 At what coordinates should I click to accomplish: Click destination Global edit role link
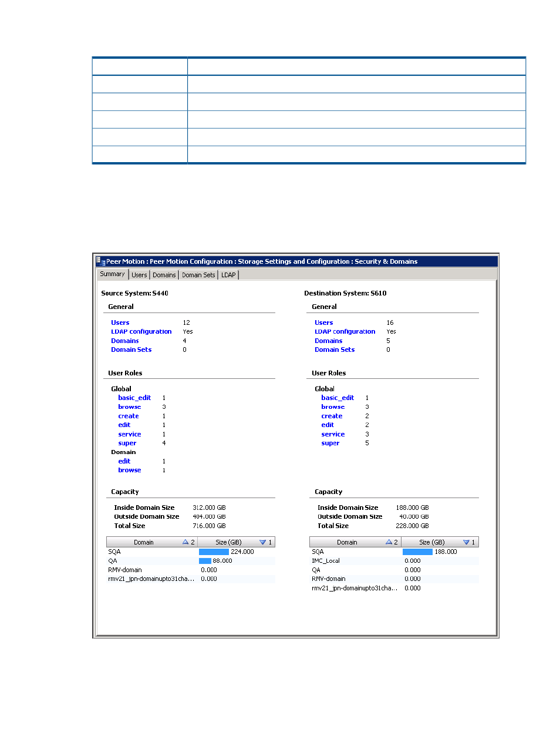click(x=328, y=425)
